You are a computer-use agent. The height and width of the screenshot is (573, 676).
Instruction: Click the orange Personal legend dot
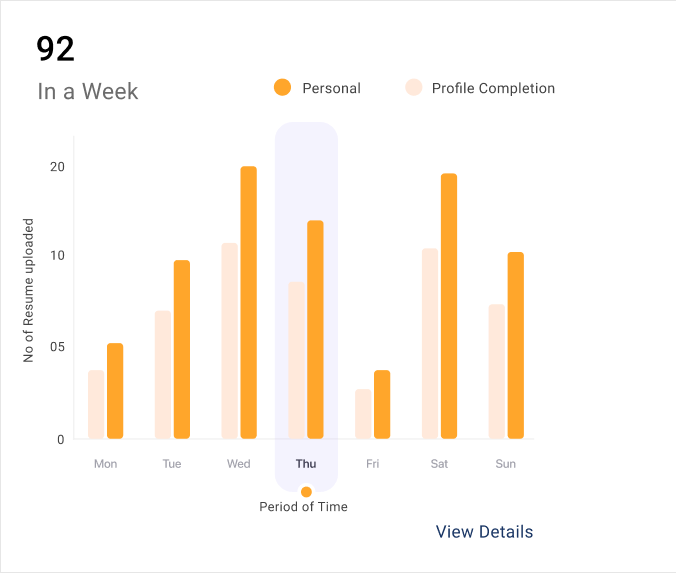click(x=282, y=88)
